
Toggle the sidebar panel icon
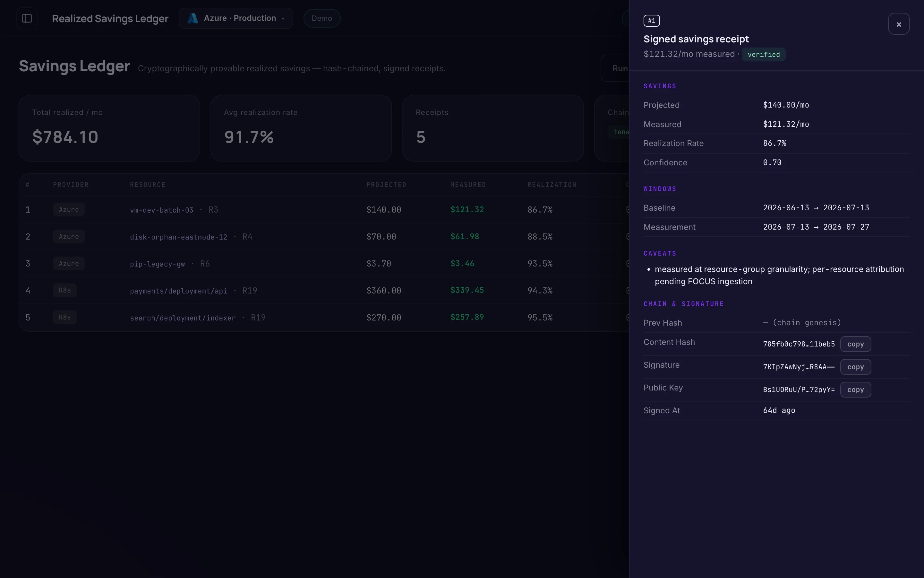click(x=27, y=18)
